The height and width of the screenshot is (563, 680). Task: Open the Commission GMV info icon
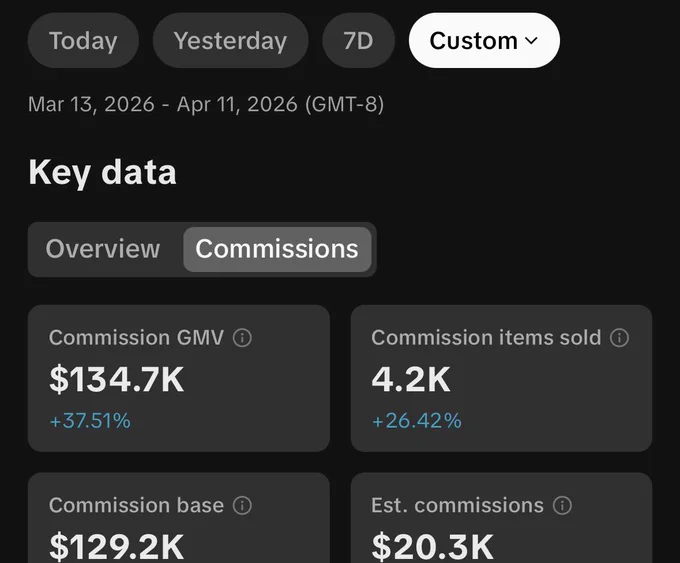(x=242, y=338)
